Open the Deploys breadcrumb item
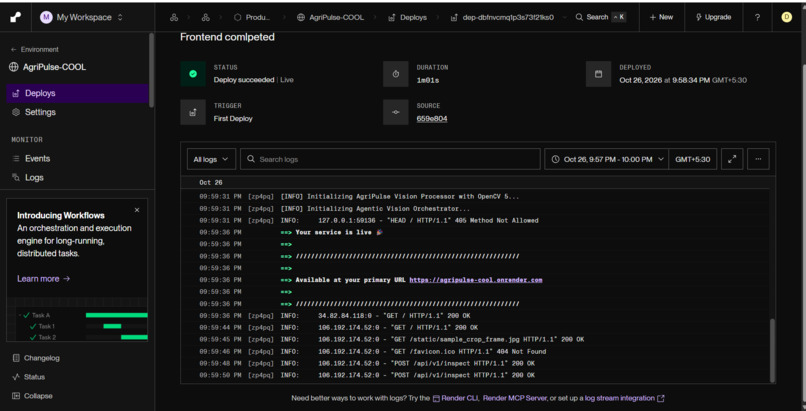This screenshot has width=806, height=411. 408,17
